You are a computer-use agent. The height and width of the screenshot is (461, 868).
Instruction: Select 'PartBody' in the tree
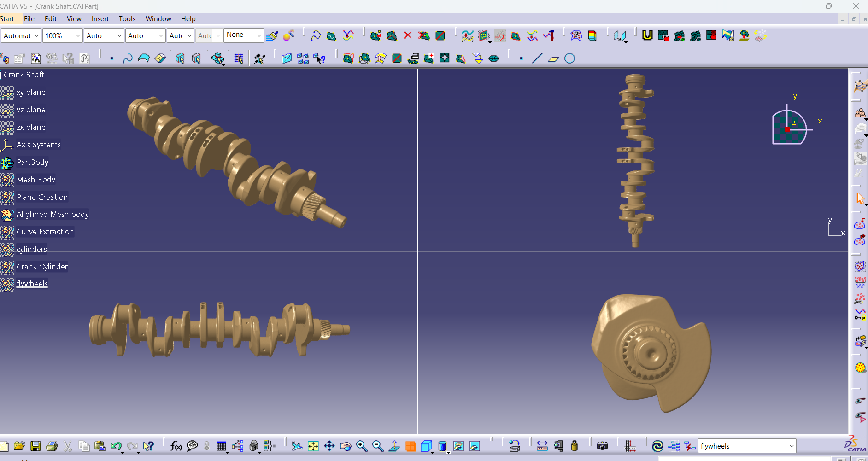[32, 162]
